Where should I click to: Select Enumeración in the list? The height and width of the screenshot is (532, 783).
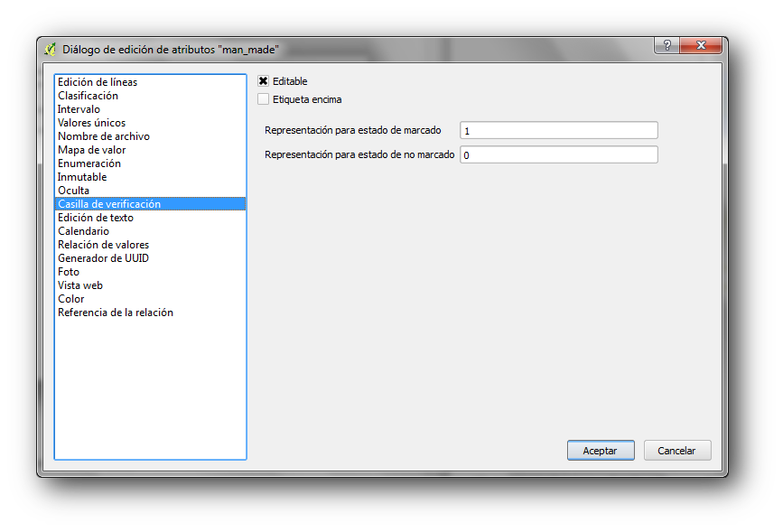point(150,163)
